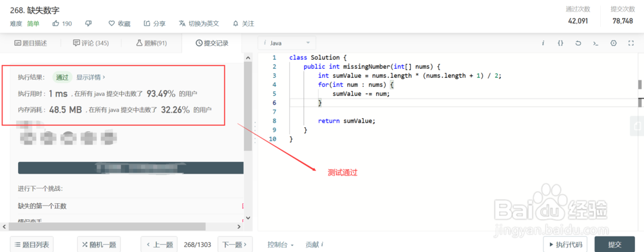Click the 268/1303 problem counter
This screenshot has height=252, width=644.
point(198,245)
